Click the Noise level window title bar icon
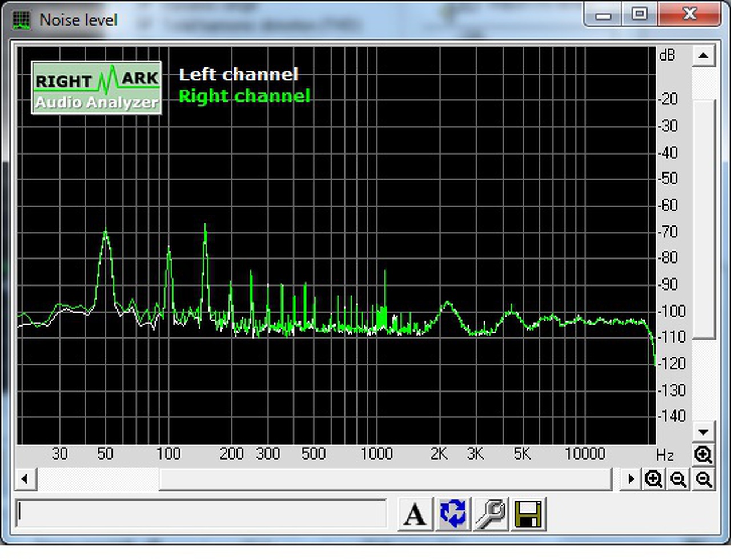Viewport: 731px width, 560px height. pos(22,20)
